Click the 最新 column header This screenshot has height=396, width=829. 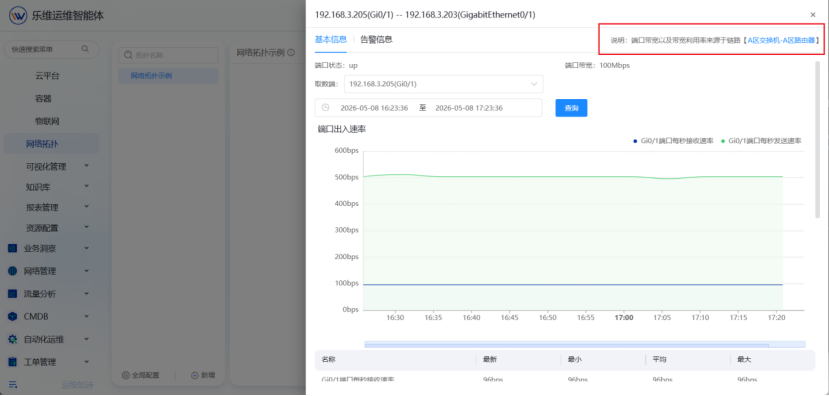tap(490, 360)
